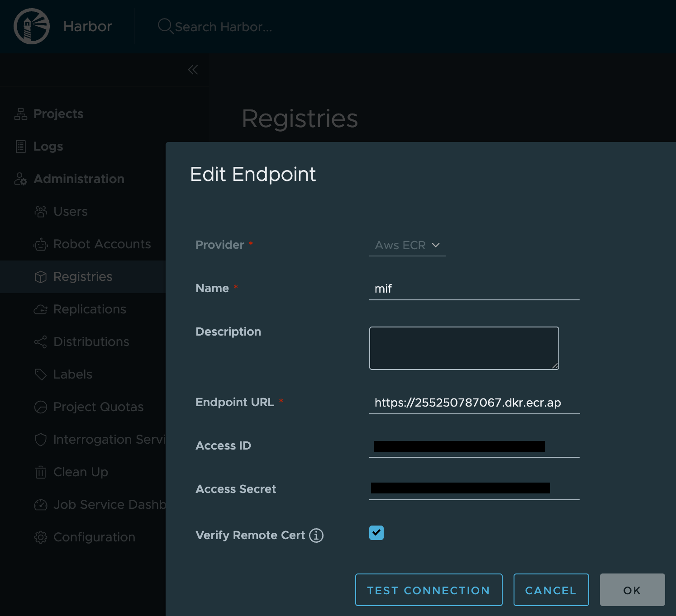Viewport: 676px width, 616px height.
Task: Click the Labels tag icon
Action: (40, 374)
